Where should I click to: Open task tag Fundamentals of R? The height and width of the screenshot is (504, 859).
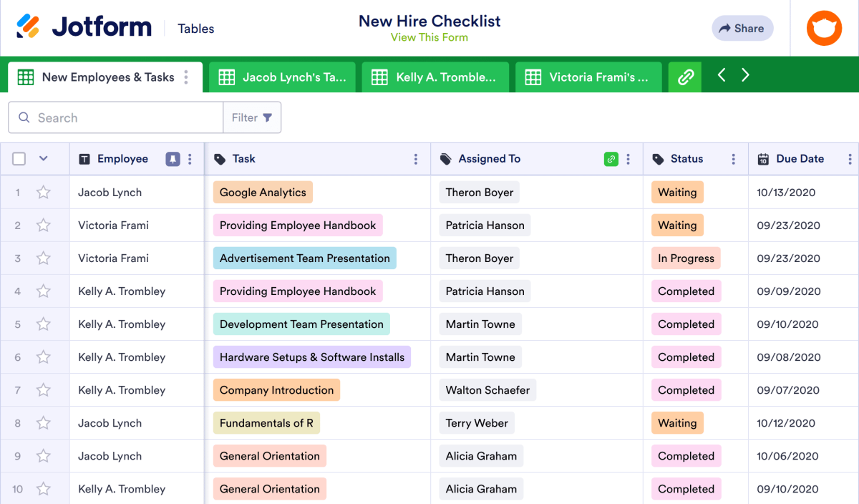266,422
